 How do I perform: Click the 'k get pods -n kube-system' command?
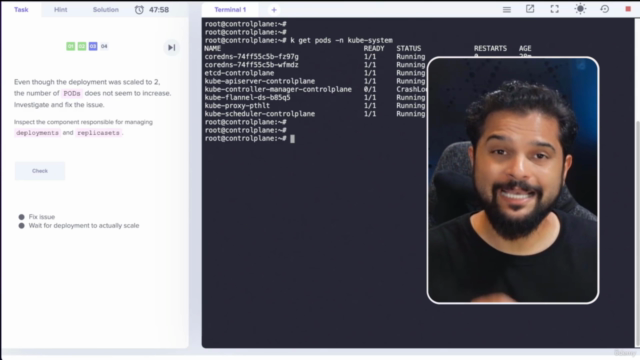click(x=341, y=40)
